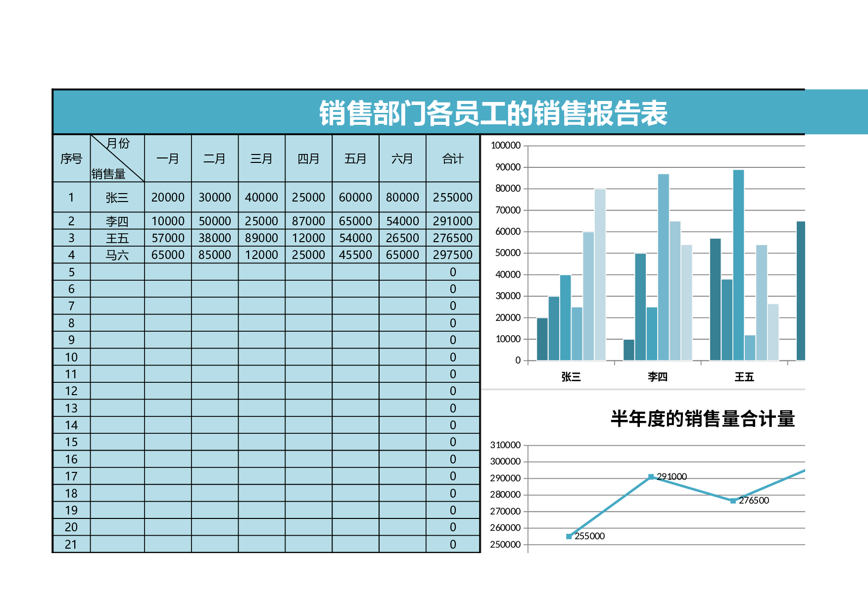Click the 310000 axis value on line chart
Viewport: 868px width, 614px height.
pos(505,445)
